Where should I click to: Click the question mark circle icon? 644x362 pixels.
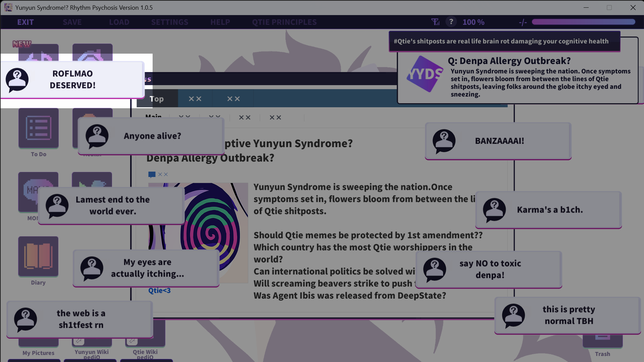pos(451,22)
